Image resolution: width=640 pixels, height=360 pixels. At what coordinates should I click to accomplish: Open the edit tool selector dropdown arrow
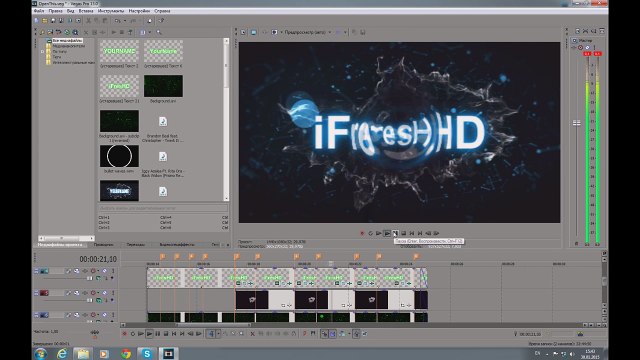click(218, 334)
